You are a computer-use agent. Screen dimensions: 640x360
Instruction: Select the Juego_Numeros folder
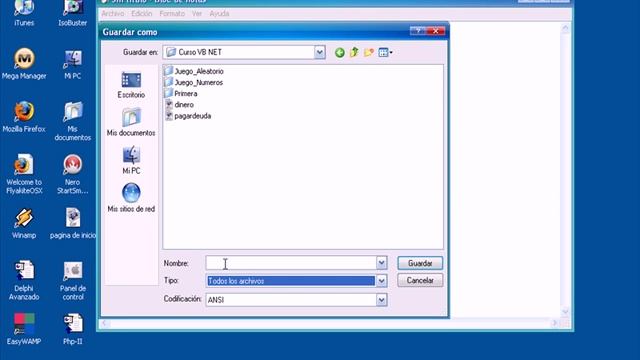tap(193, 82)
